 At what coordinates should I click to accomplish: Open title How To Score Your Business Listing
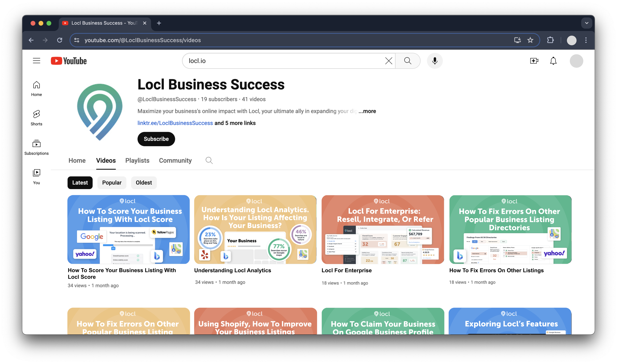[x=122, y=273]
